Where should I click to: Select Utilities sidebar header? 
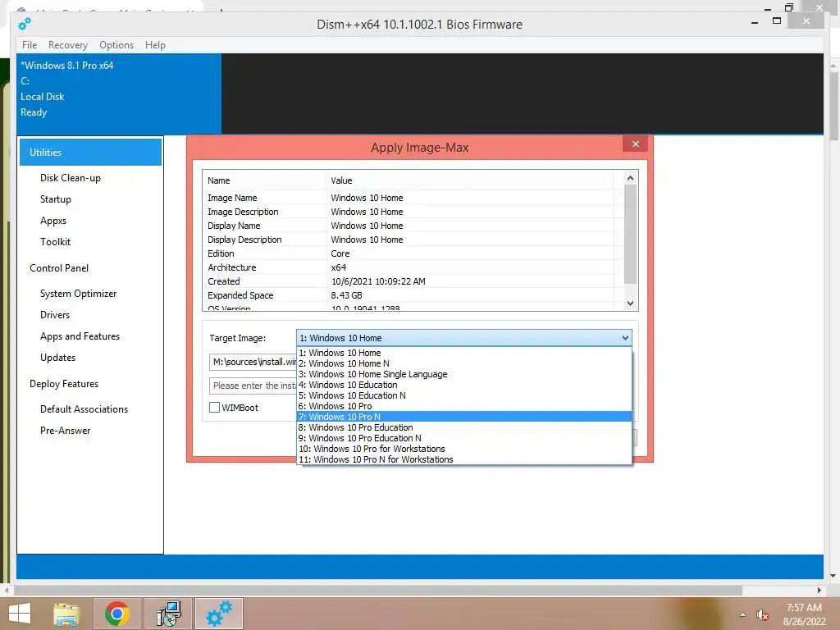pyautogui.click(x=90, y=152)
